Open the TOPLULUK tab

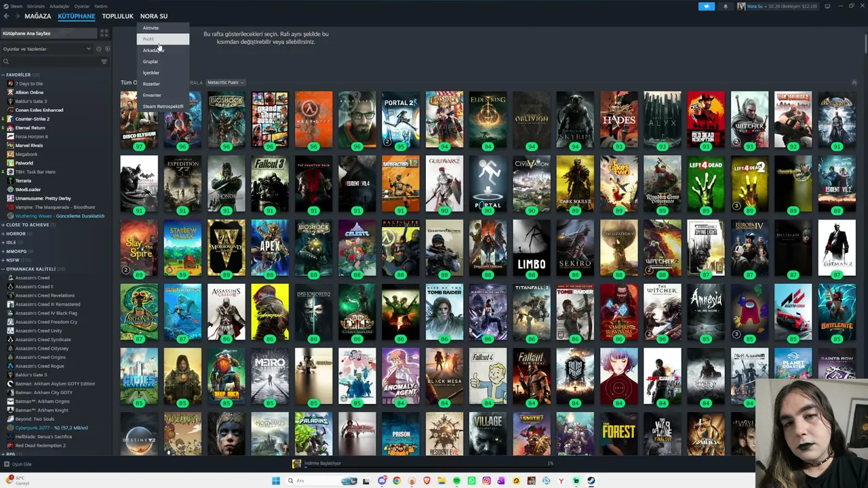(x=117, y=16)
